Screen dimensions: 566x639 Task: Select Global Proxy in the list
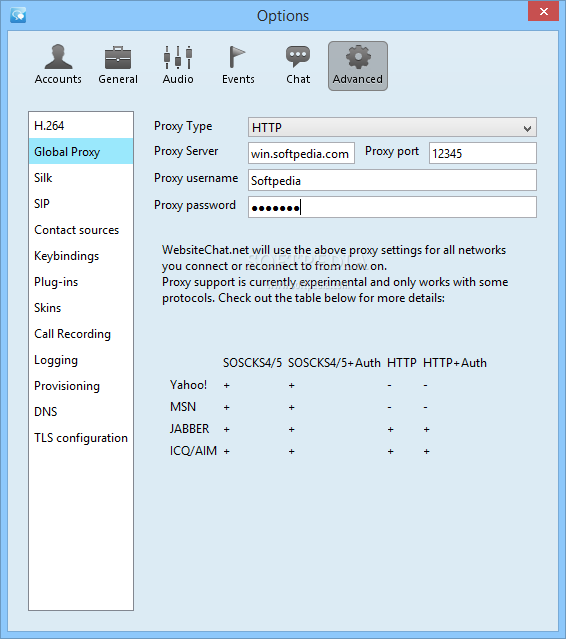pos(81,152)
